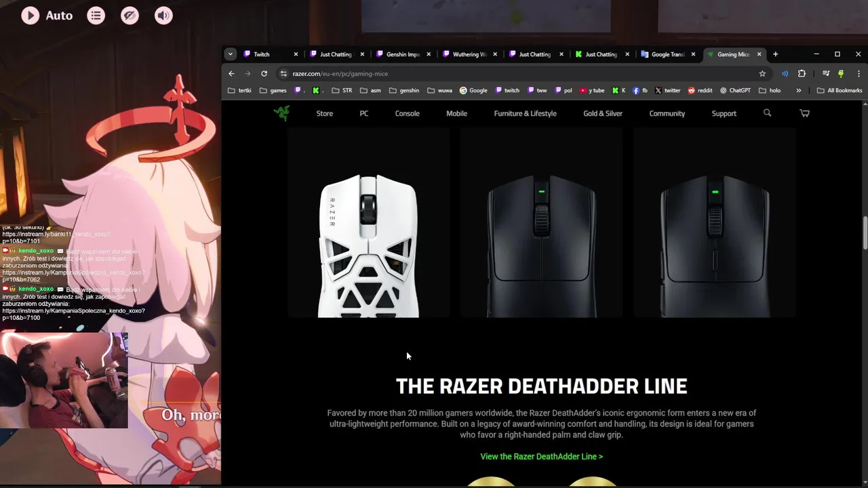
Task: Reload the Razer page
Action: [264, 73]
